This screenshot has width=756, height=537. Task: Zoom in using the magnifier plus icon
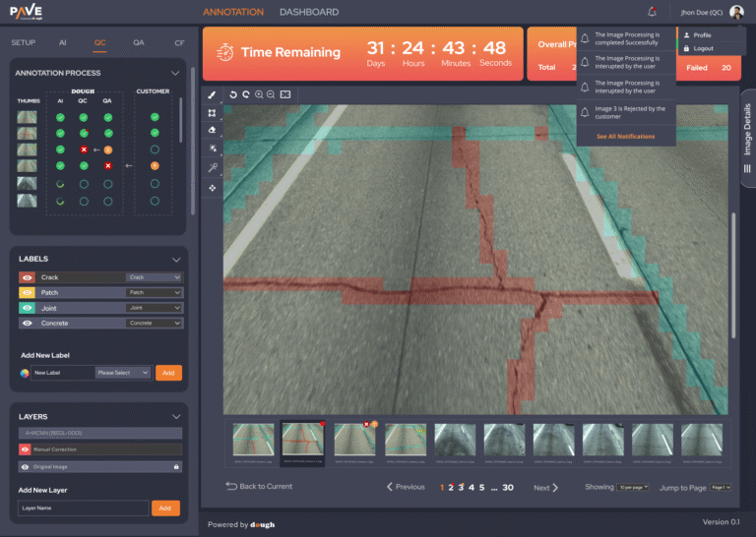[259, 94]
